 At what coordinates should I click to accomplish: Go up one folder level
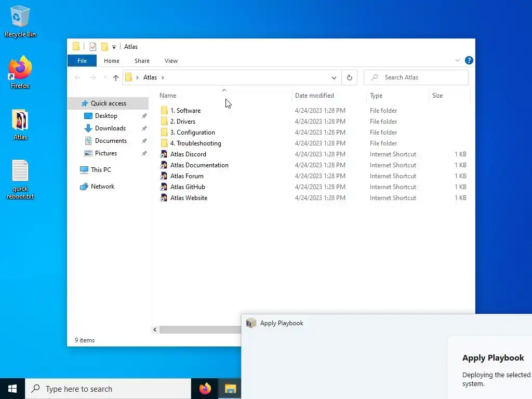click(116, 78)
